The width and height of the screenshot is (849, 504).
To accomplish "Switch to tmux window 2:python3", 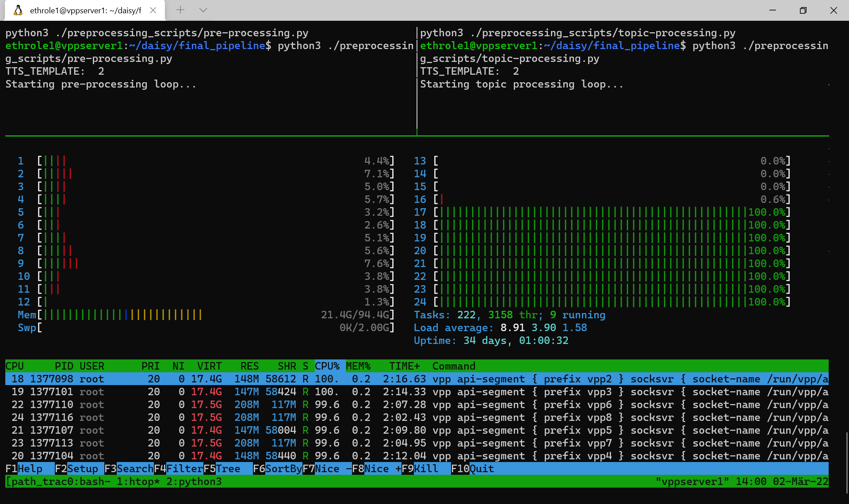I will (194, 481).
